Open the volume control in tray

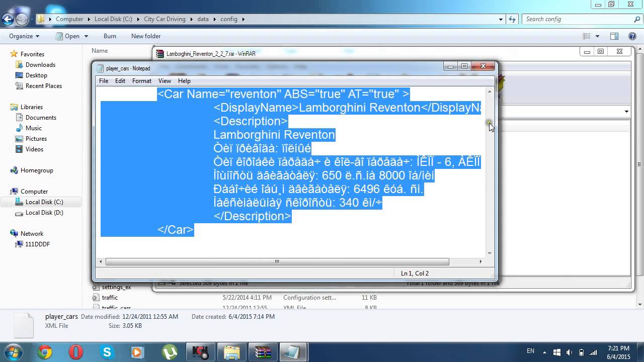coord(569,352)
